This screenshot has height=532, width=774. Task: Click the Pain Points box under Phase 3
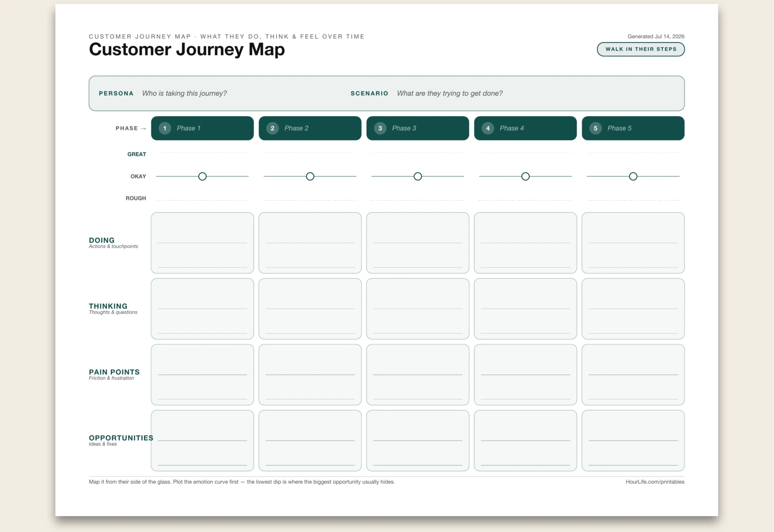coord(418,375)
